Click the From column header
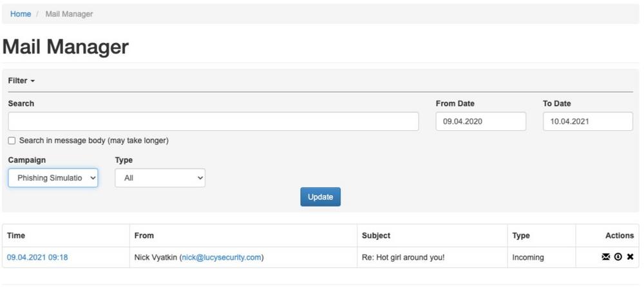The width and height of the screenshot is (644, 287). pos(144,235)
